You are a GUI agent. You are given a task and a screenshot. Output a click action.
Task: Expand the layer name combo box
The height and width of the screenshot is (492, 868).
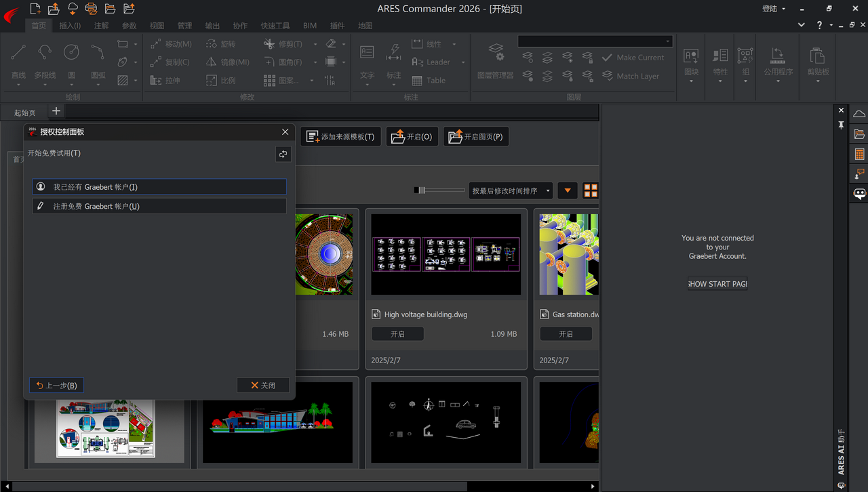[667, 41]
